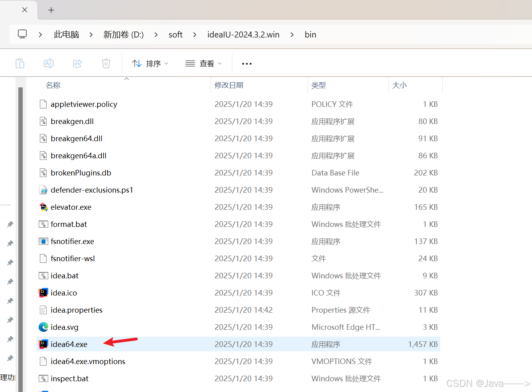The image size is (532, 392).
Task: Select the format.bat file icon
Action: tap(43, 224)
